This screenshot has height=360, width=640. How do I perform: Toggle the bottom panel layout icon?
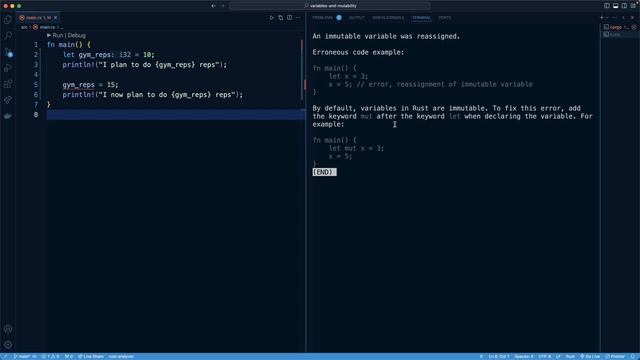pos(616,6)
